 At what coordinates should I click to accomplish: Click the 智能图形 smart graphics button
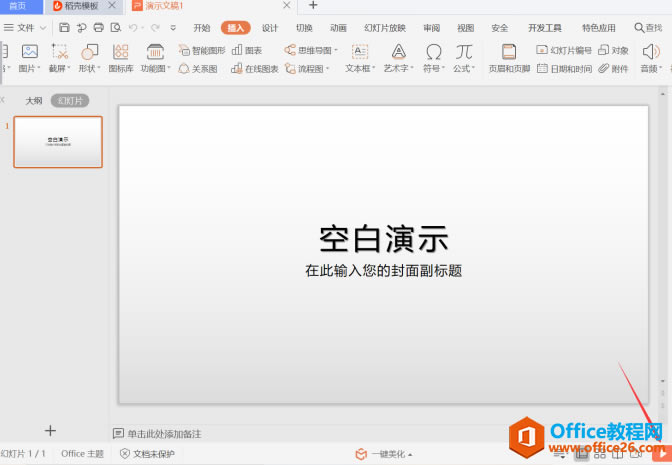coord(202,50)
